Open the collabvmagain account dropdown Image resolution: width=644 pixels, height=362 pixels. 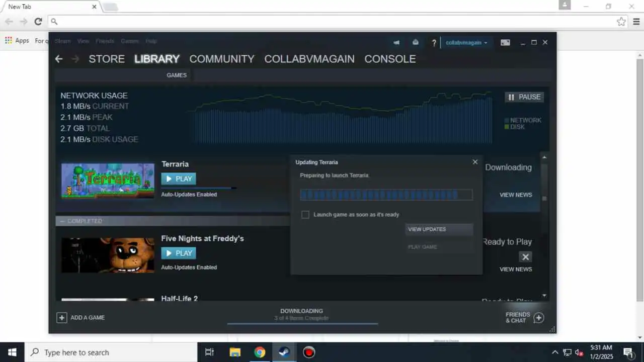coord(466,43)
